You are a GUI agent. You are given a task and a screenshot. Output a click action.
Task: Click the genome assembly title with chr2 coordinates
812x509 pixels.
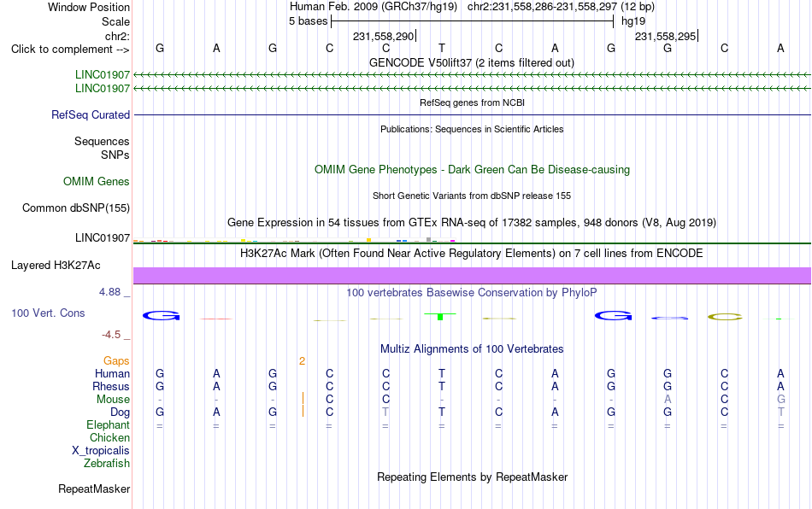[x=472, y=7]
